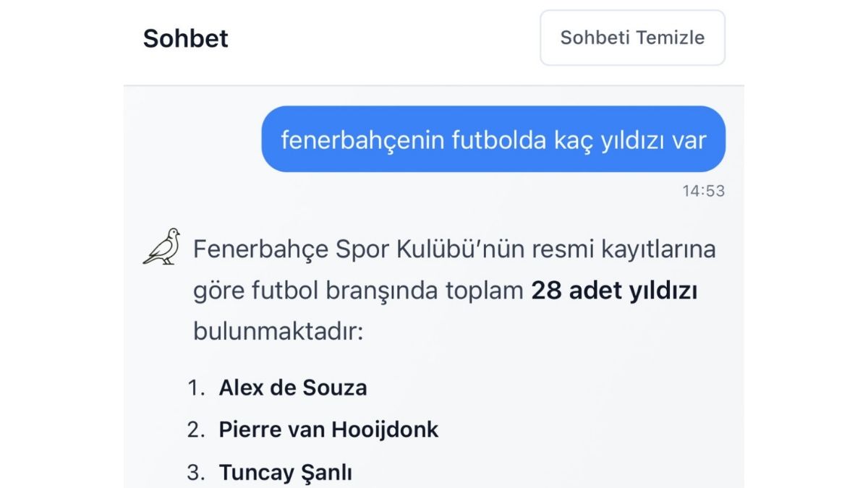Select the Pierre van Hooijdonk list entry
The image size is (868, 488).
click(329, 430)
